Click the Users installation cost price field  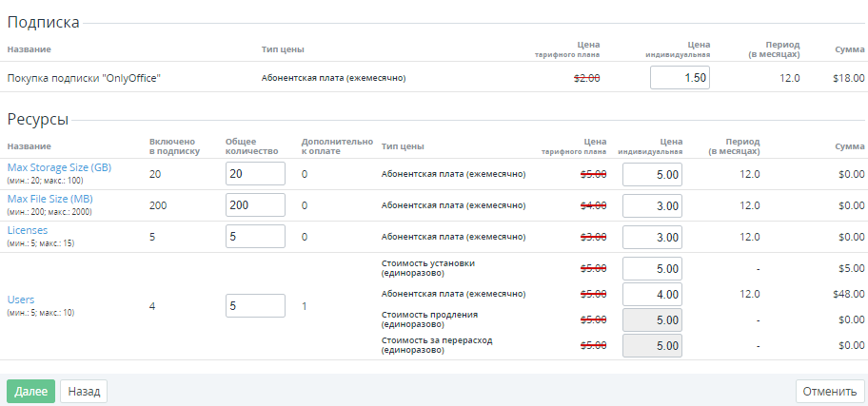(x=652, y=269)
